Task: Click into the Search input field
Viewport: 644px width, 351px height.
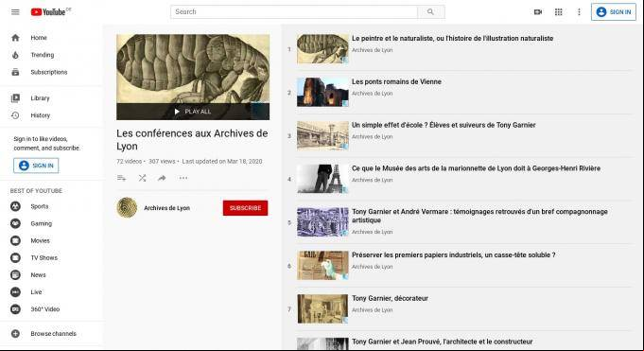Action: tap(294, 12)
